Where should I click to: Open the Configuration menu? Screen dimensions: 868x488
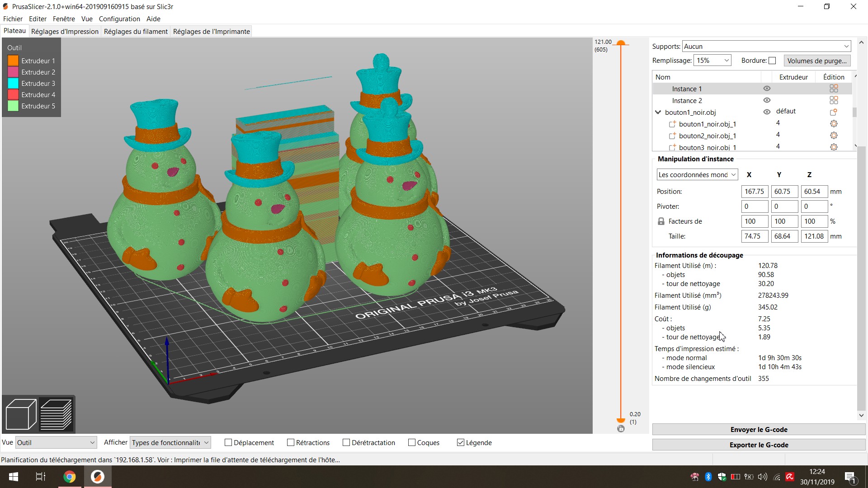click(119, 19)
